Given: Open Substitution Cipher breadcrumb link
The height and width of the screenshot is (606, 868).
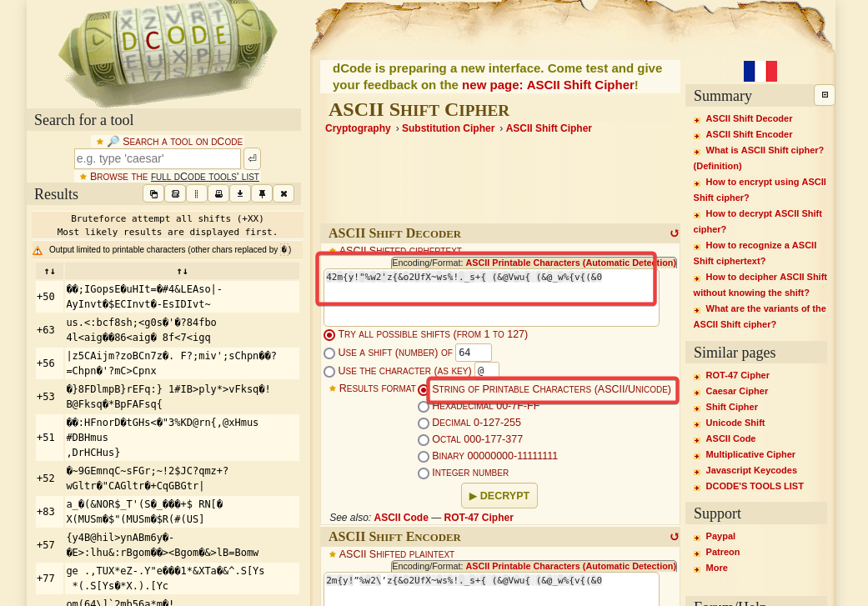Looking at the screenshot, I should pyautogui.click(x=448, y=128).
